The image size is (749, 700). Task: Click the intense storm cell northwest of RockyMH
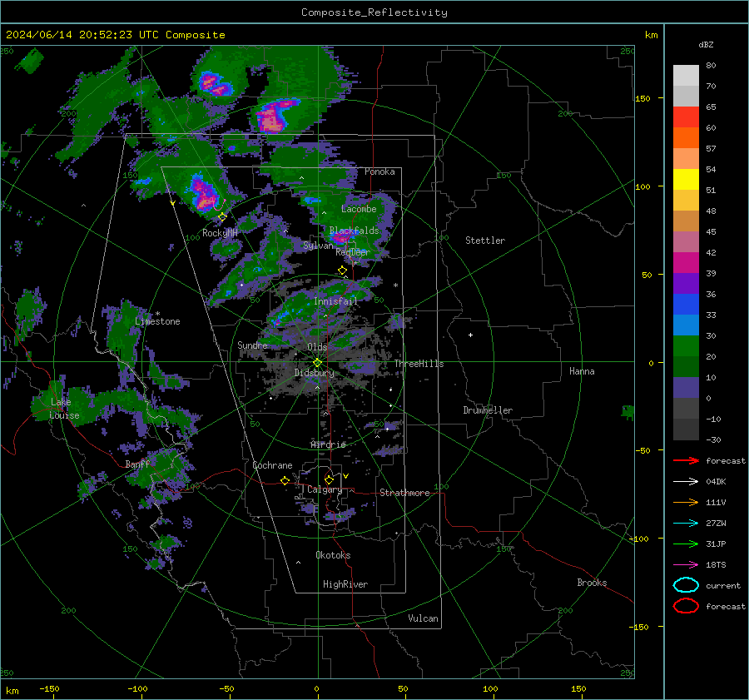[204, 195]
